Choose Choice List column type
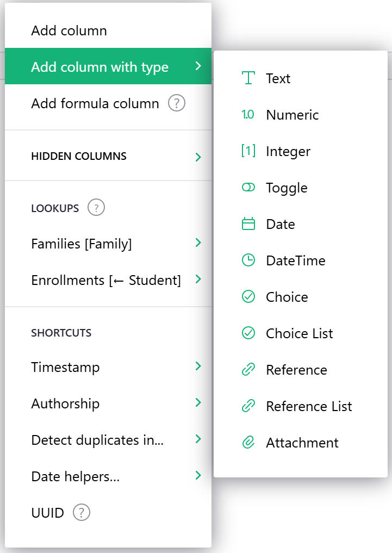 coord(299,333)
